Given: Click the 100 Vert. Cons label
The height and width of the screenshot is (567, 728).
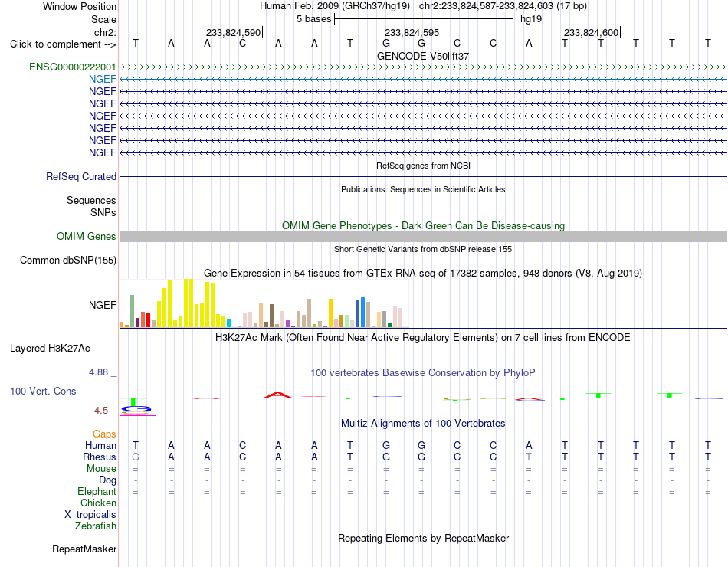Looking at the screenshot, I should coord(43,391).
